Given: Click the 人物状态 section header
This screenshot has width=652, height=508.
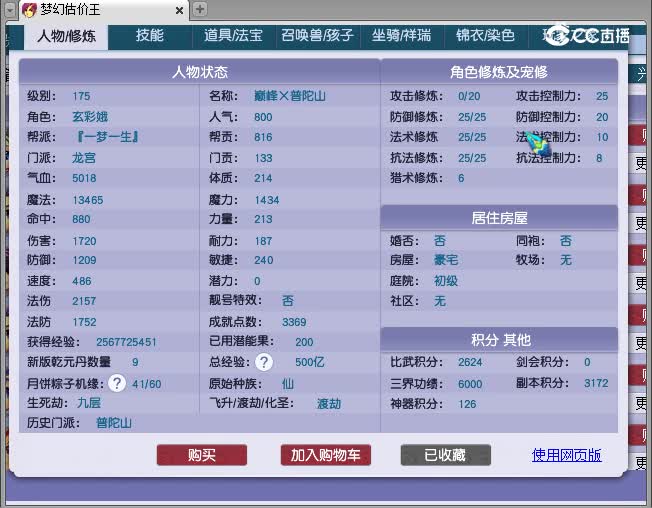Looking at the screenshot, I should click(200, 72).
